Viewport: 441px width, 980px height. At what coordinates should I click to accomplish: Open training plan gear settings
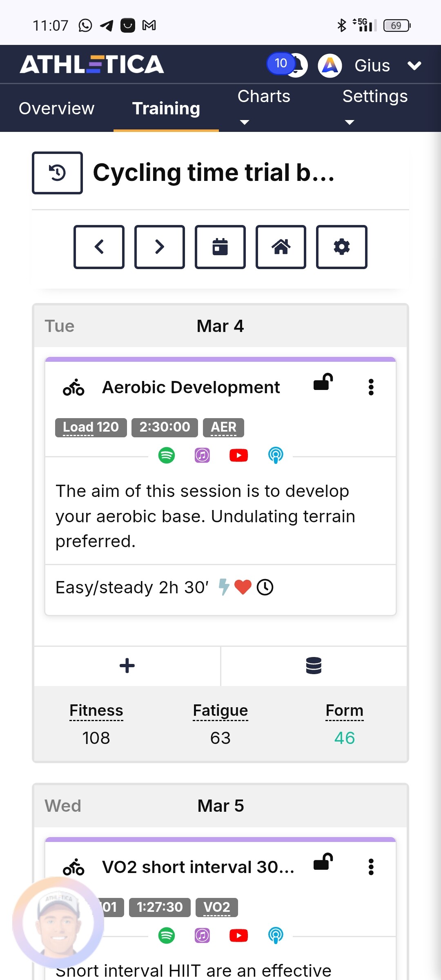pyautogui.click(x=341, y=247)
